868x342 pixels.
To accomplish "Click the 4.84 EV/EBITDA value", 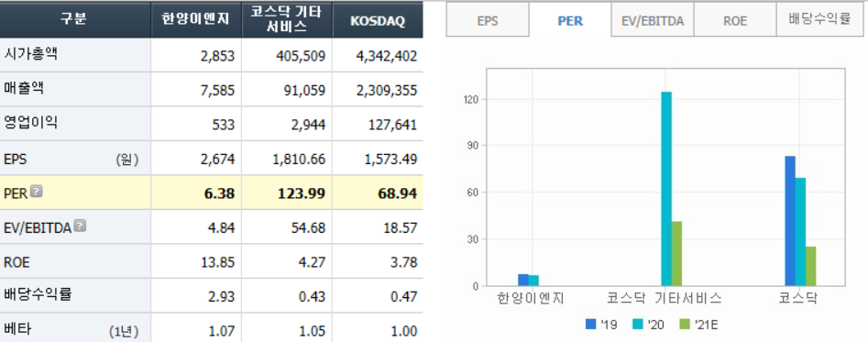I will pyautogui.click(x=223, y=227).
